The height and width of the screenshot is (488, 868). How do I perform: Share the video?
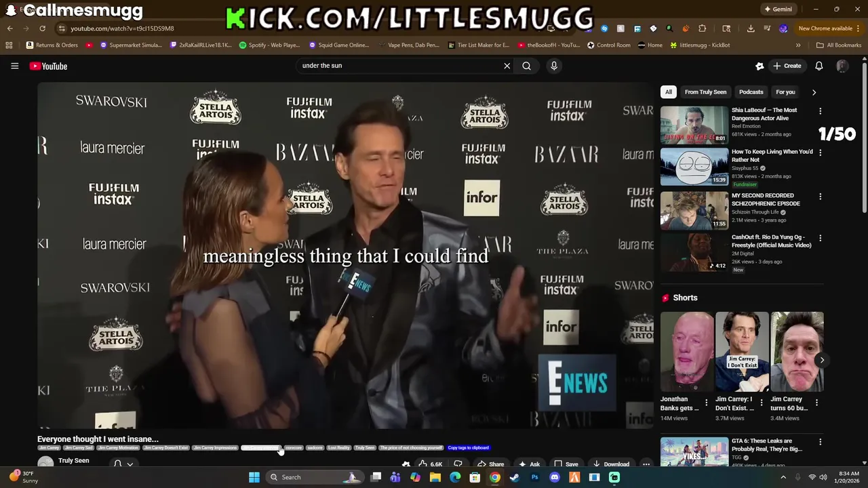point(490,464)
